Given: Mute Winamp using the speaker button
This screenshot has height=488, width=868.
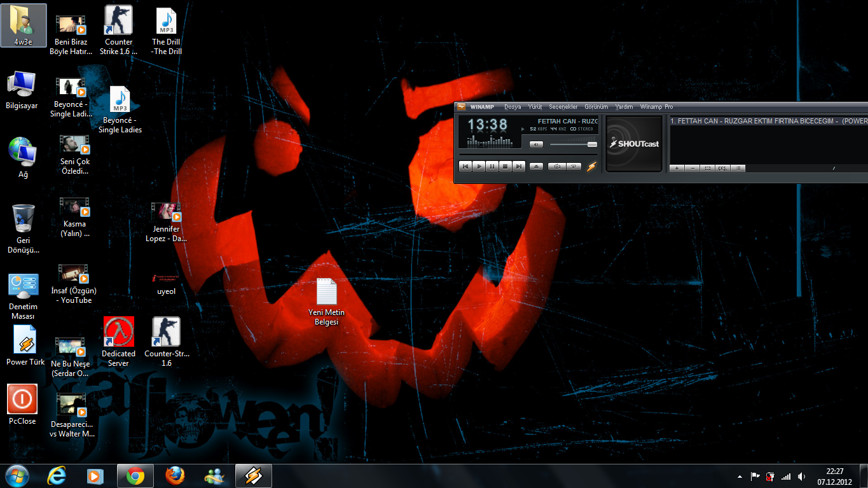Looking at the screenshot, I should pyautogui.click(x=536, y=144).
